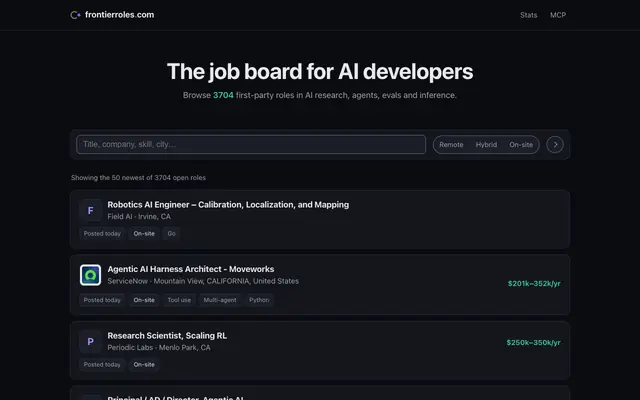Click the $250k–350k/yr salary

pyautogui.click(x=533, y=342)
